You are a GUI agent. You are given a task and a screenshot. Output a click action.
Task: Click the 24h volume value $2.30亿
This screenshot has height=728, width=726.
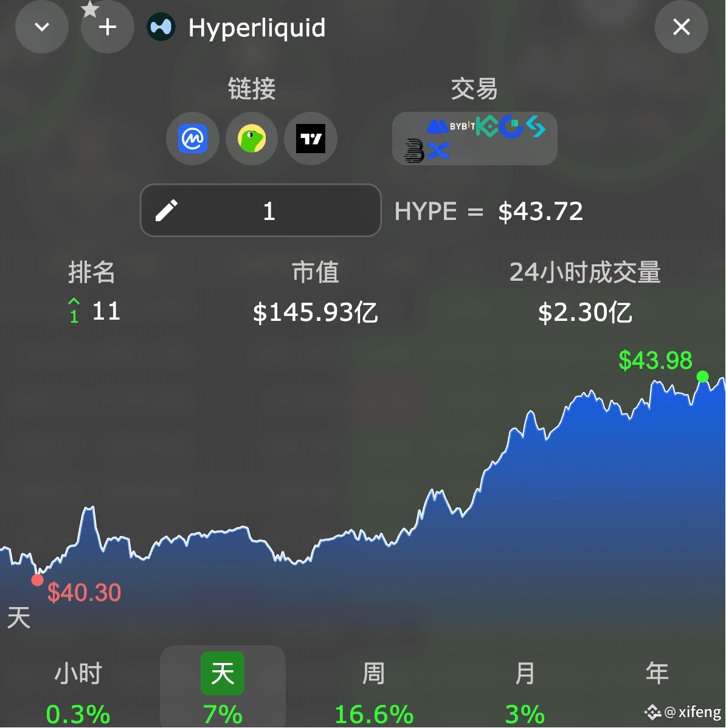click(585, 312)
